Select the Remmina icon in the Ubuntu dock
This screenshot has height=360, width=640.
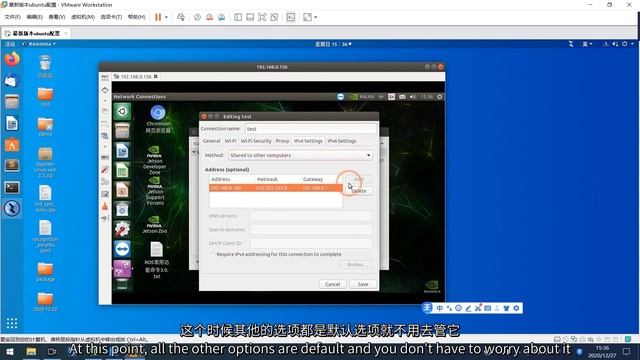pos(12,209)
